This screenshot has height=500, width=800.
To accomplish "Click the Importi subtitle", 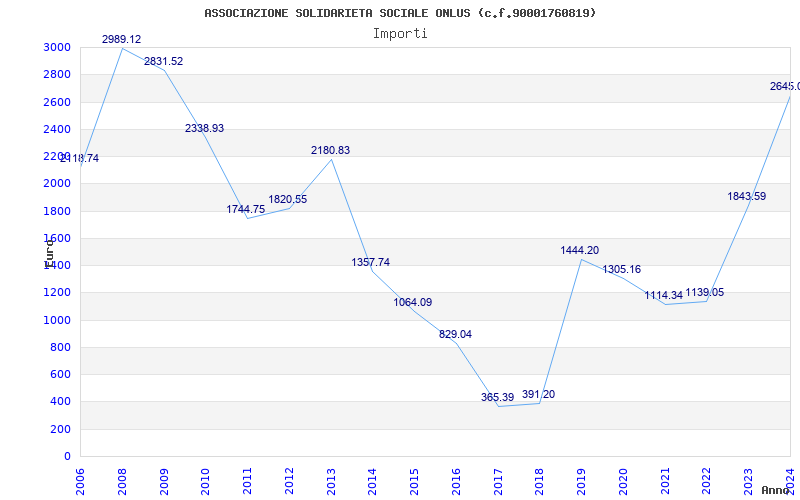I will [400, 34].
